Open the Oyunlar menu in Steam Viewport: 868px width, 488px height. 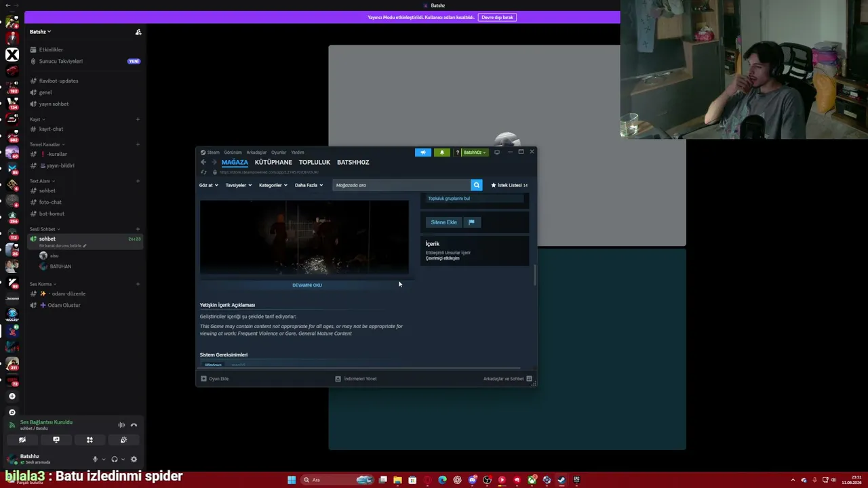coord(279,152)
